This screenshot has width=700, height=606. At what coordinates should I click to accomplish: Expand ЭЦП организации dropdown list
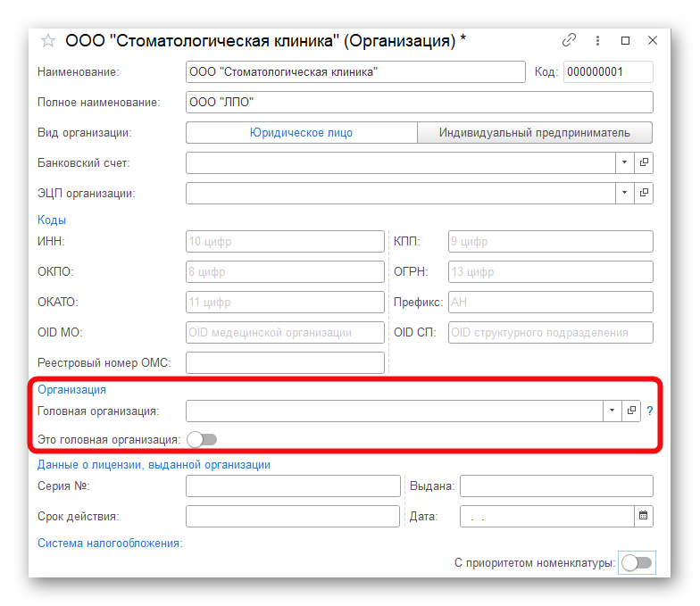click(x=625, y=193)
